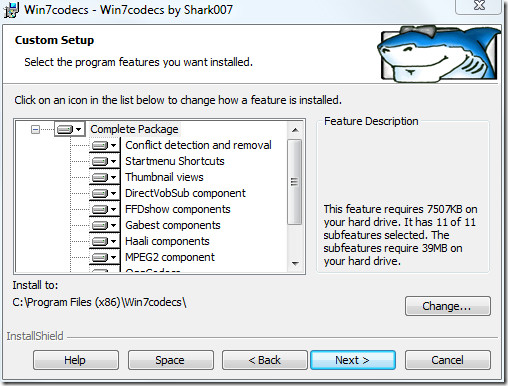508x386 pixels.
Task: Click the MPEG2 component drive icon
Action: [104, 257]
